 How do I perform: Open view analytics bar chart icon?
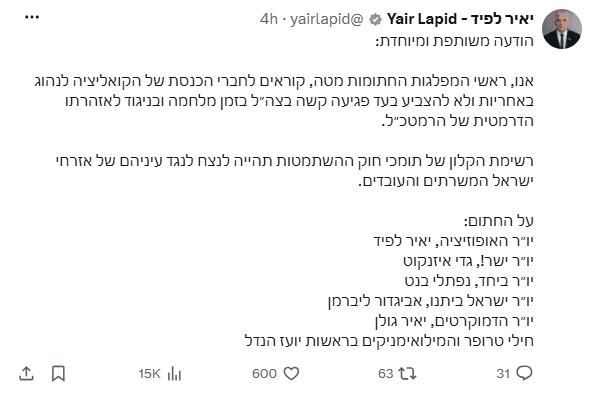click(x=174, y=374)
